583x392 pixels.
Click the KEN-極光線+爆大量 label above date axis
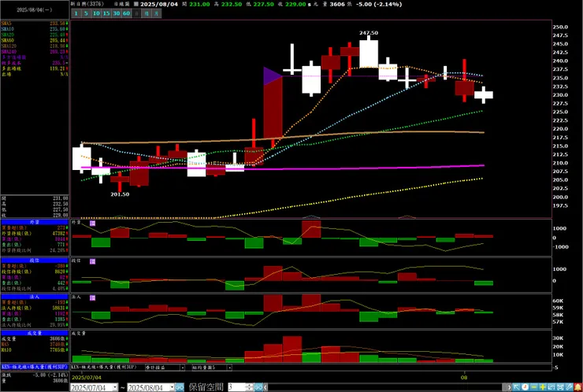click(x=104, y=367)
